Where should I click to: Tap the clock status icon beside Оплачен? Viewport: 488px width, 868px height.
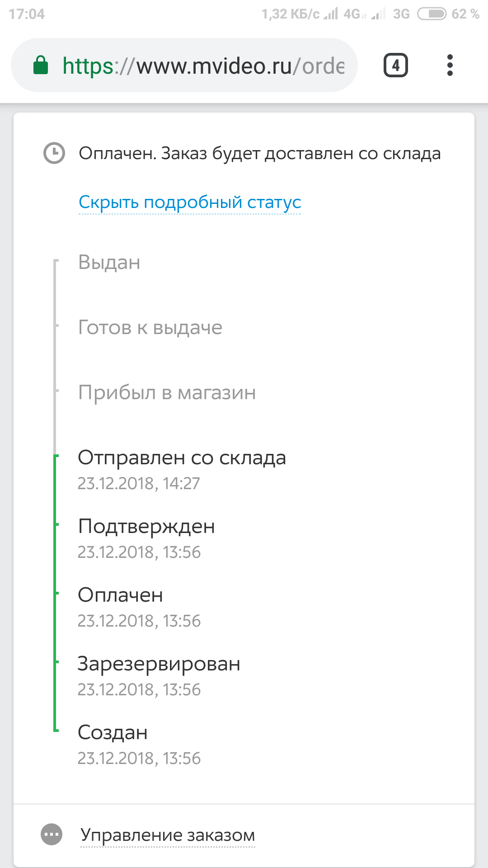click(x=54, y=153)
